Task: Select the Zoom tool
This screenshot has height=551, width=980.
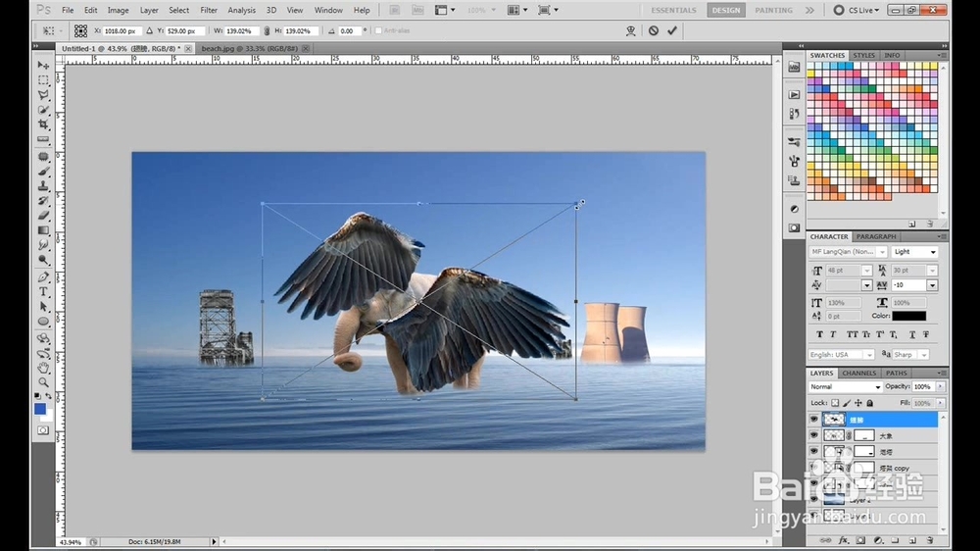Action: 43,382
